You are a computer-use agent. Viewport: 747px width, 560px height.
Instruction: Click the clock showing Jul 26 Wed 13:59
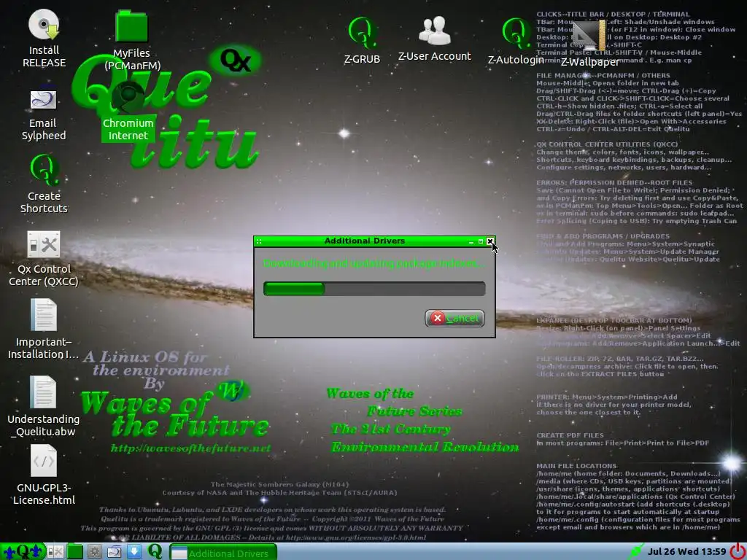pyautogui.click(x=687, y=551)
